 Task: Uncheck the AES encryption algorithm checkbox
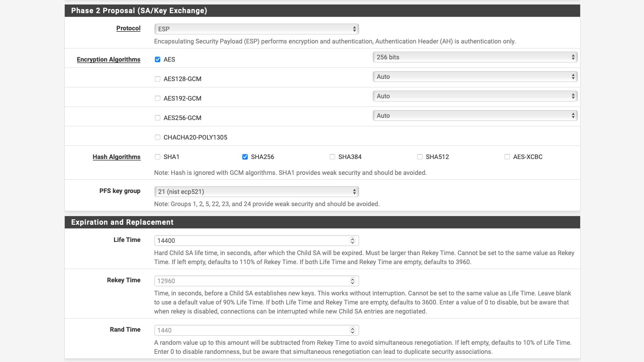[x=158, y=59]
